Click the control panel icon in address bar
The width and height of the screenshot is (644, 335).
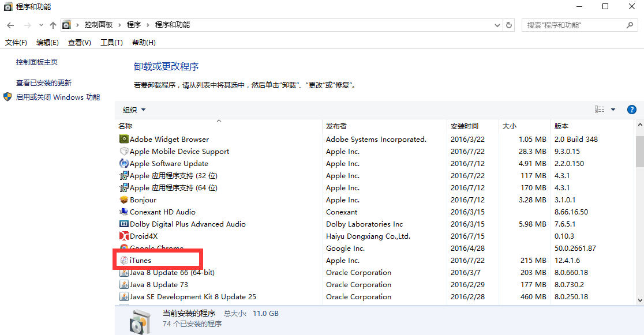click(66, 25)
